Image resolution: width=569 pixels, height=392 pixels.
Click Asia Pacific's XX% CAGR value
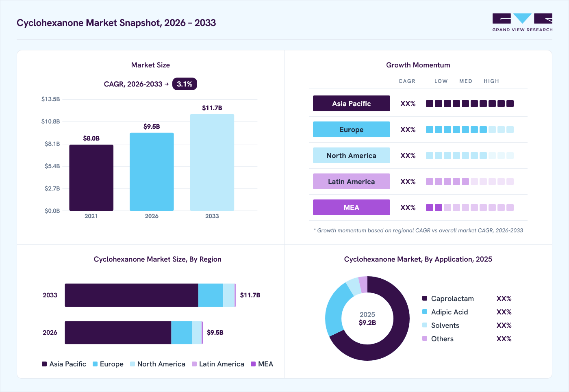point(408,104)
